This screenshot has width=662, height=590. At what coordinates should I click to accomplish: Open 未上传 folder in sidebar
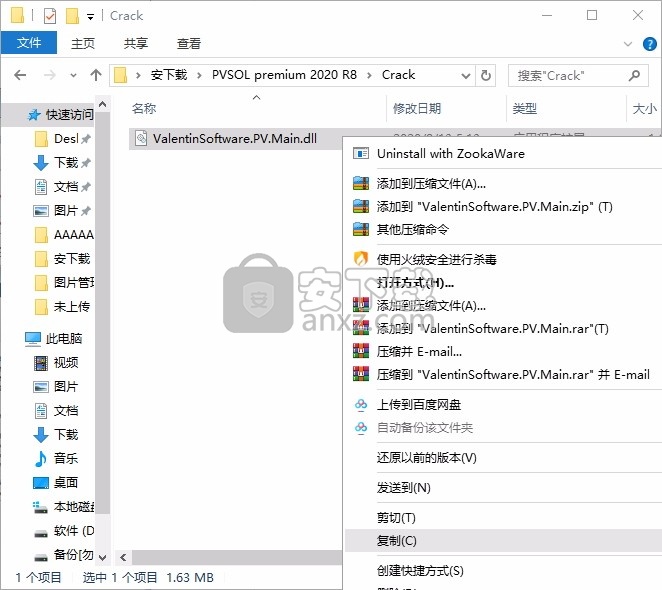click(x=62, y=307)
